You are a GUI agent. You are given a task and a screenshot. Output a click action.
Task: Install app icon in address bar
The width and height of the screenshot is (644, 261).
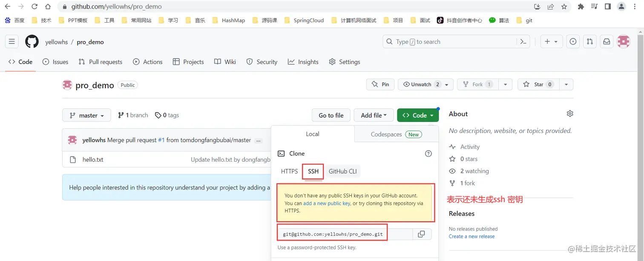tap(537, 6)
